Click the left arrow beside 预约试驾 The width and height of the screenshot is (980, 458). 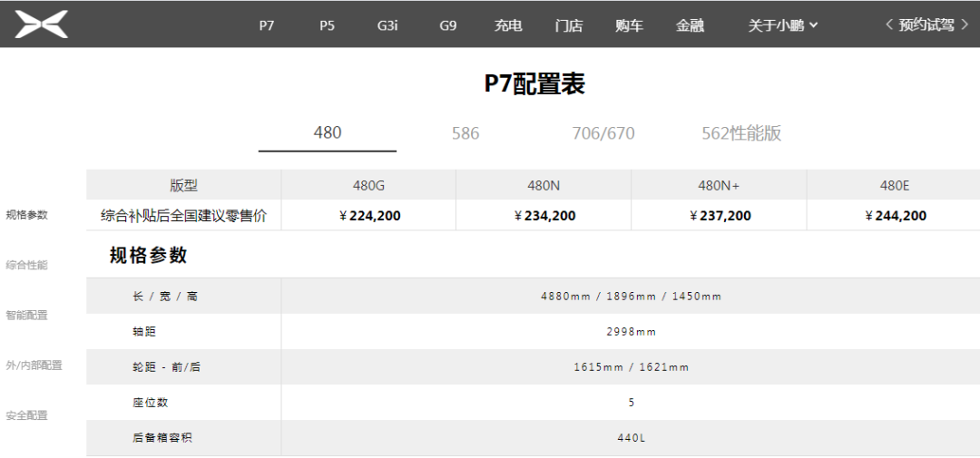coord(890,24)
